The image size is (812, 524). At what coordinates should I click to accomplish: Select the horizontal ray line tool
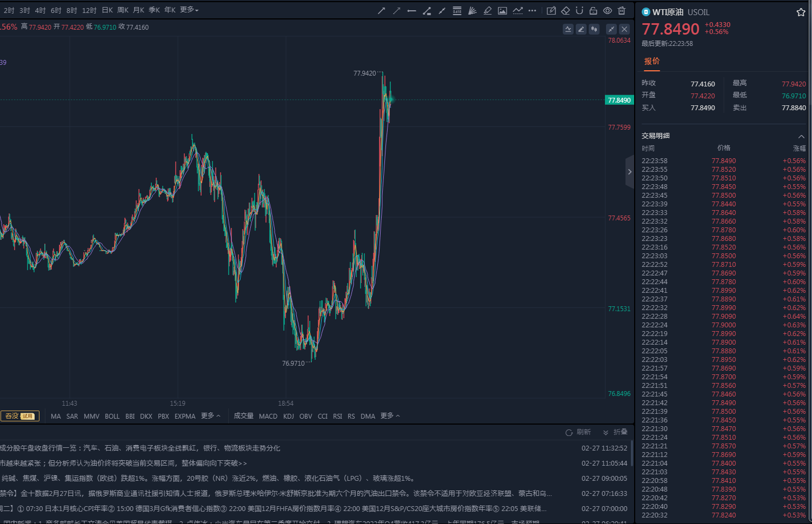411,11
